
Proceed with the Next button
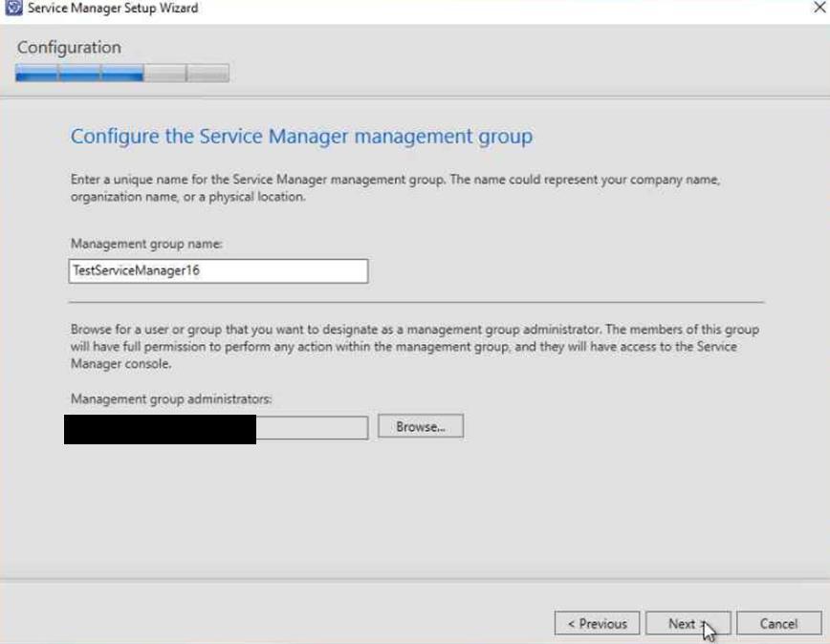click(688, 623)
